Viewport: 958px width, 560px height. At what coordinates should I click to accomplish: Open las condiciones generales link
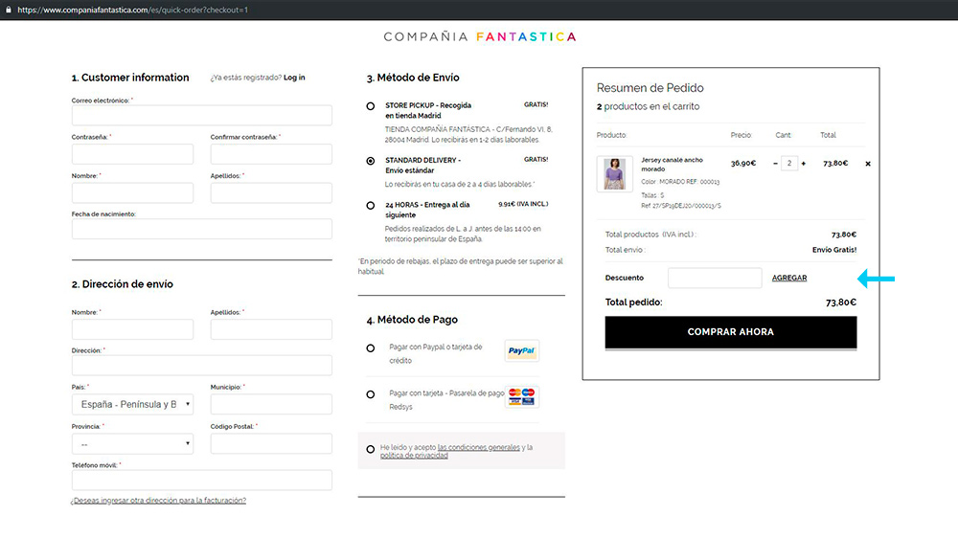478,447
